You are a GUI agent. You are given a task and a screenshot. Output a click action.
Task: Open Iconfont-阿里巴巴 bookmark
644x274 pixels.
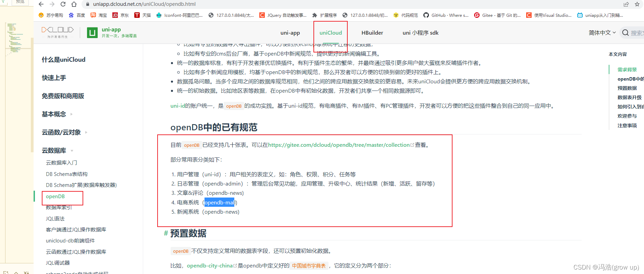pyautogui.click(x=179, y=15)
